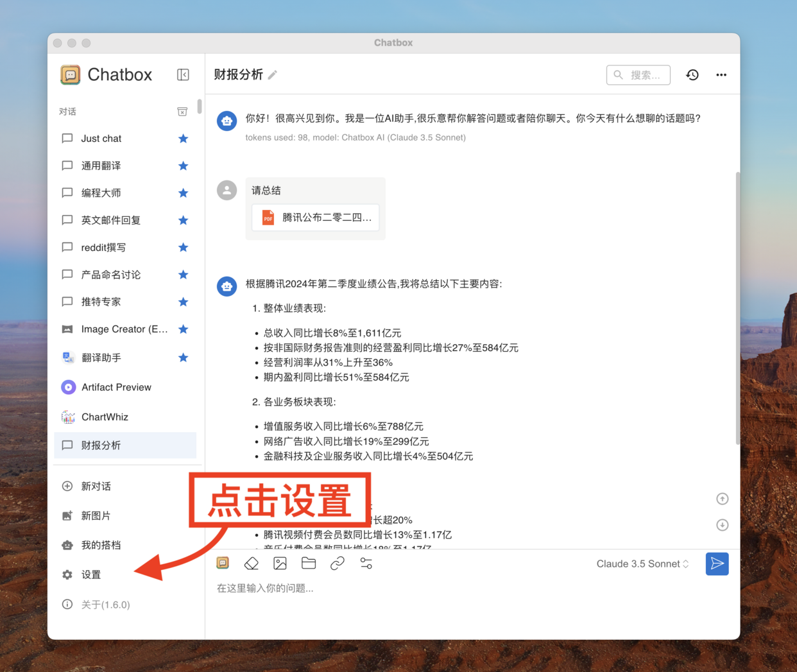Open the three-dot more options menu

pos(721,75)
